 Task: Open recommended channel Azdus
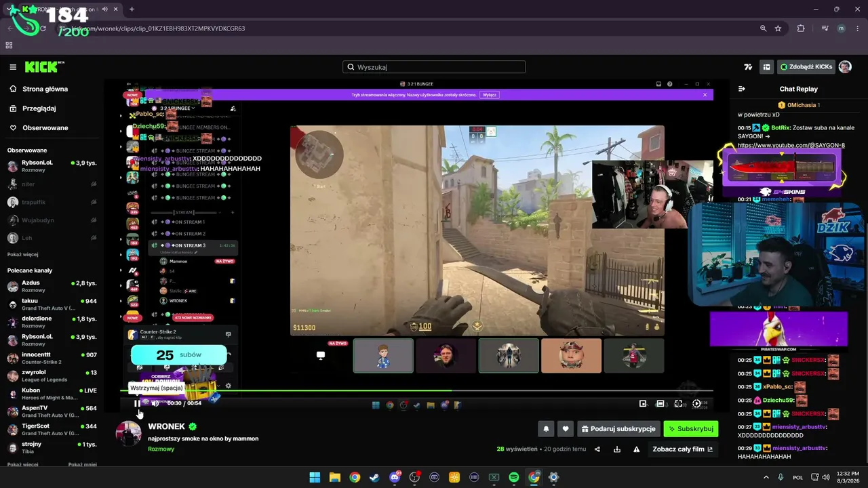click(52, 286)
